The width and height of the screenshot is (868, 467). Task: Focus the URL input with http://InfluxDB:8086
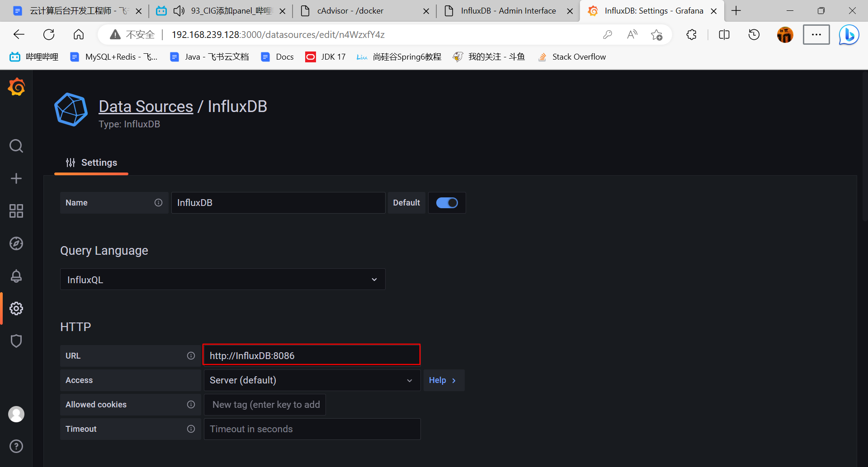coord(311,356)
